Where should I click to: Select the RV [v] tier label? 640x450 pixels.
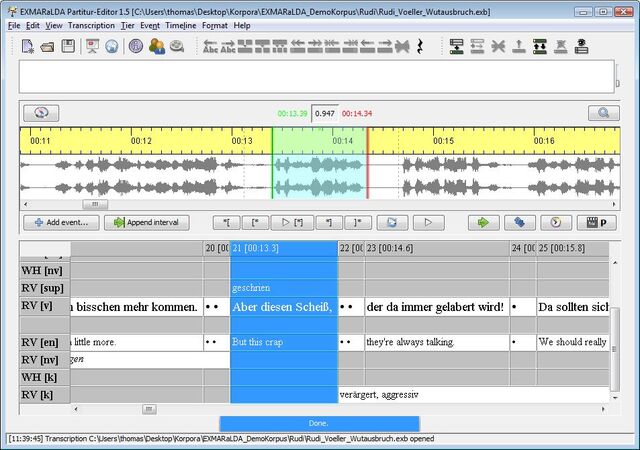(x=45, y=306)
